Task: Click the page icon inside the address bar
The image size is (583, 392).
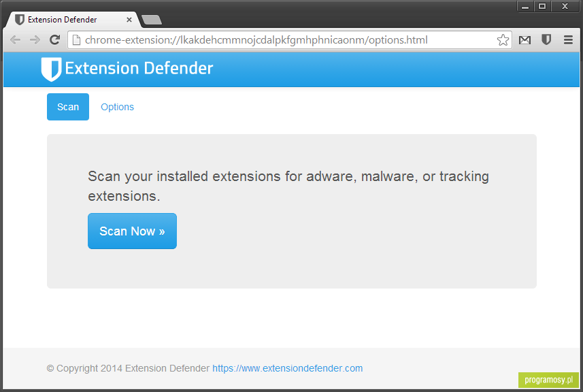Action: 76,39
